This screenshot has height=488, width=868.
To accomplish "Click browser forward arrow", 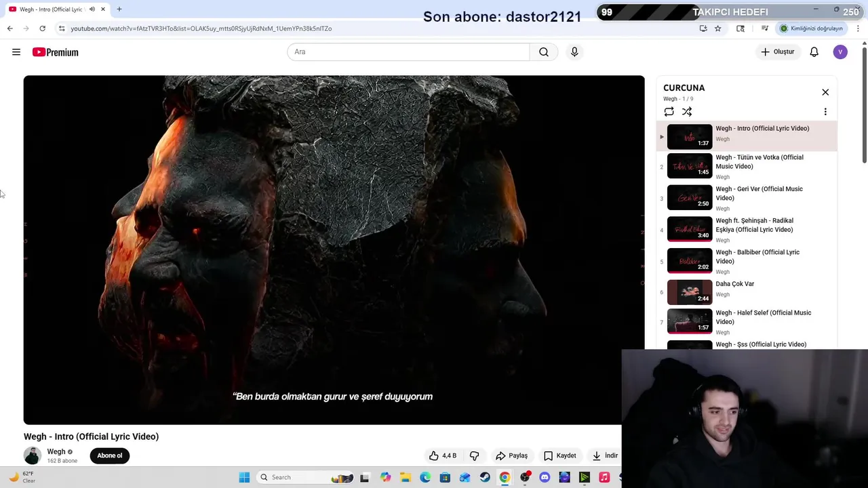I will pyautogui.click(x=26, y=28).
